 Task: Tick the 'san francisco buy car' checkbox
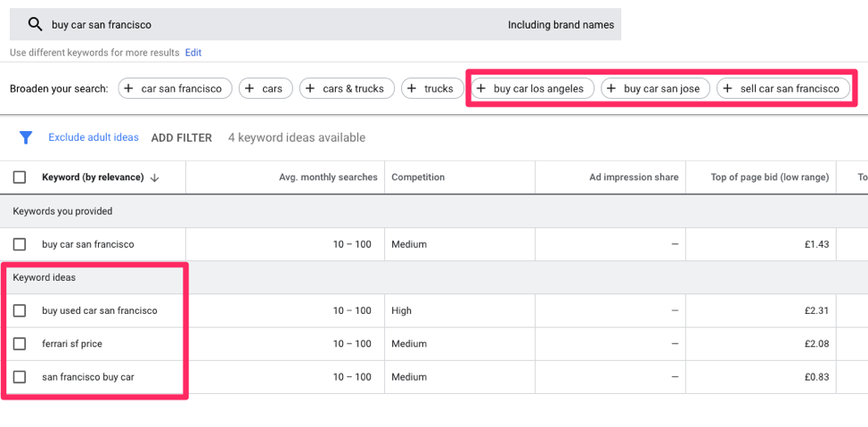pyautogui.click(x=20, y=377)
